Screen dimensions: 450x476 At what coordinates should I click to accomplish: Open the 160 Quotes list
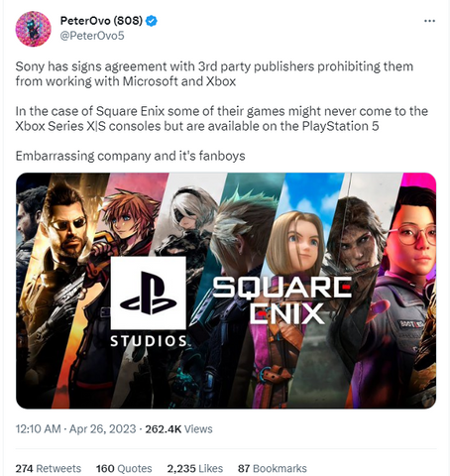(x=124, y=468)
